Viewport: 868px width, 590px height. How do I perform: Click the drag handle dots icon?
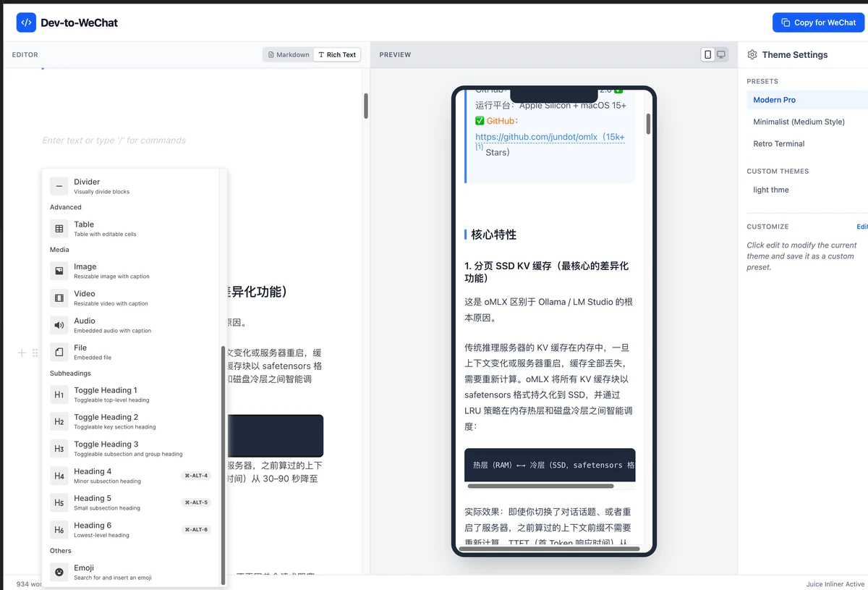[x=35, y=353]
